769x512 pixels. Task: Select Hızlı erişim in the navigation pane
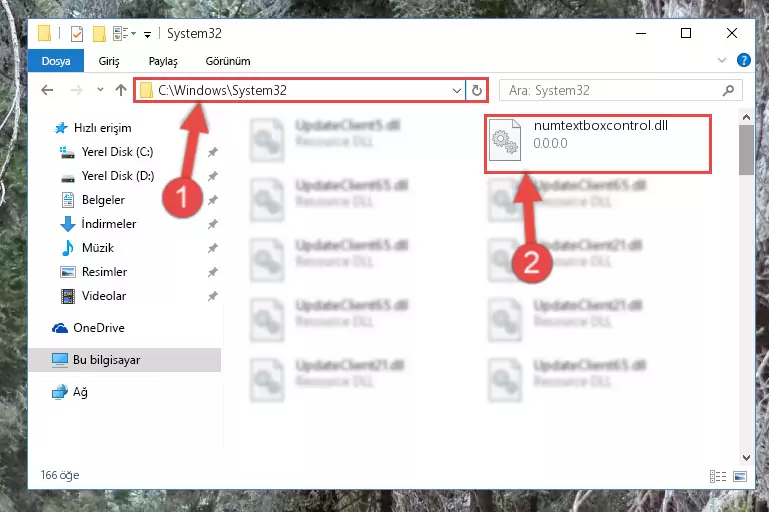point(93,128)
